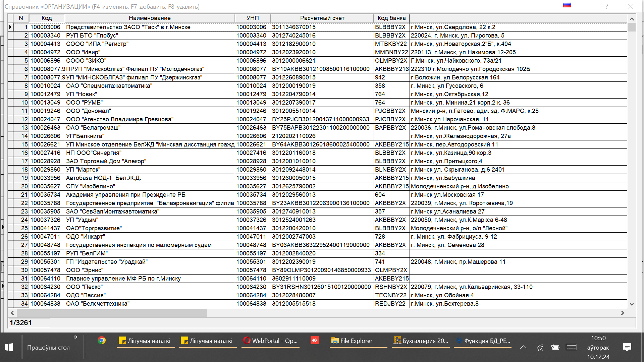Click РУП "БелГИМ" cell
This screenshot has width=644, height=362.
(x=150, y=253)
